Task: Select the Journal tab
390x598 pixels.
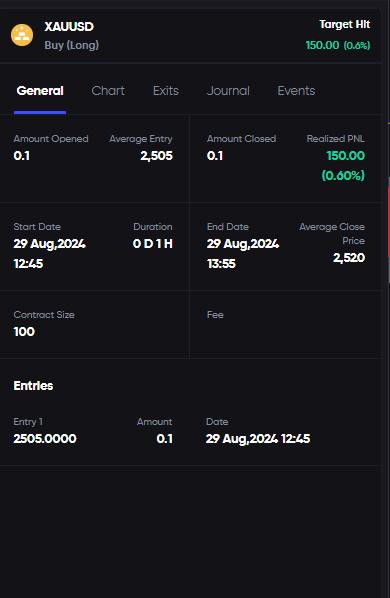Action: pyautogui.click(x=228, y=91)
